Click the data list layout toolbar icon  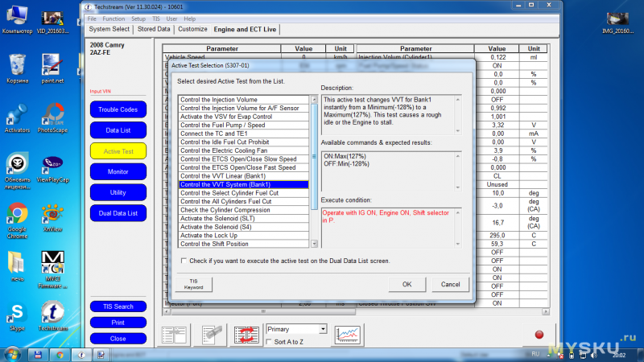(x=174, y=335)
